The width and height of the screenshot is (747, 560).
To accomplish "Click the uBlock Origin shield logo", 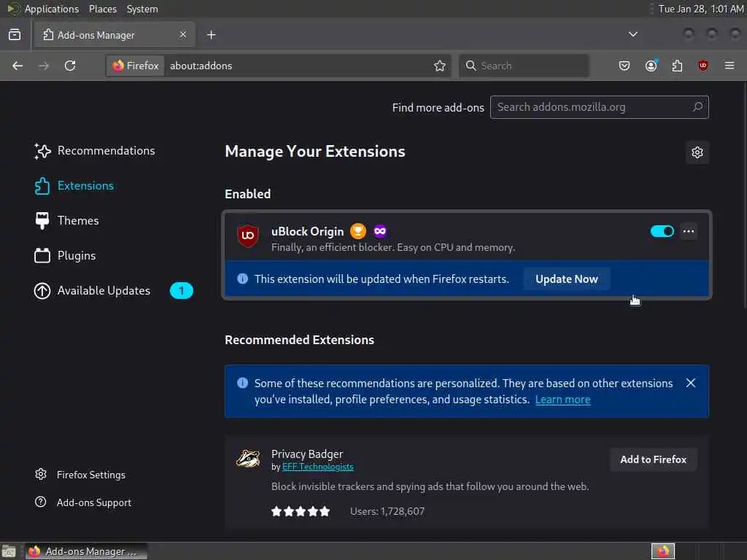I will pyautogui.click(x=248, y=236).
